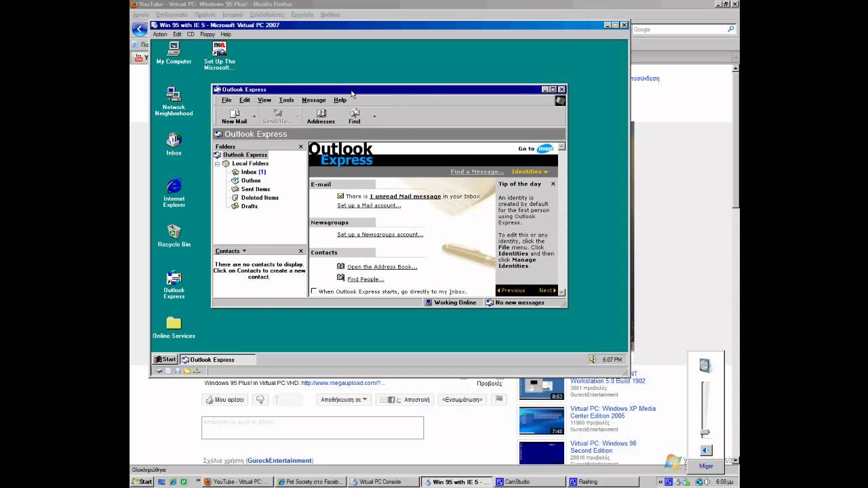Screen dimensions: 868x488
Task: Go to MSN logo link
Action: (x=545, y=148)
